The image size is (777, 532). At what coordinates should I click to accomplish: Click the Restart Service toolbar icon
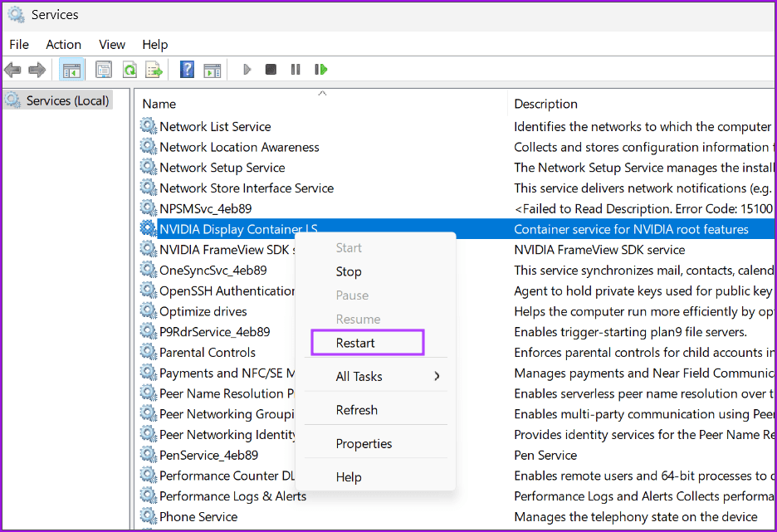click(x=321, y=70)
